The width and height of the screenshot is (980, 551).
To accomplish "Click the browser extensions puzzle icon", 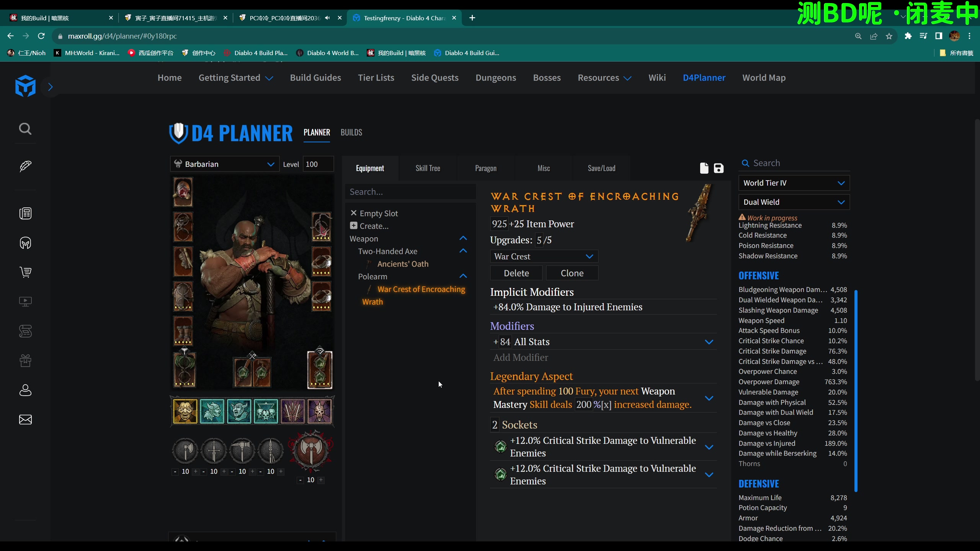I will (x=908, y=36).
